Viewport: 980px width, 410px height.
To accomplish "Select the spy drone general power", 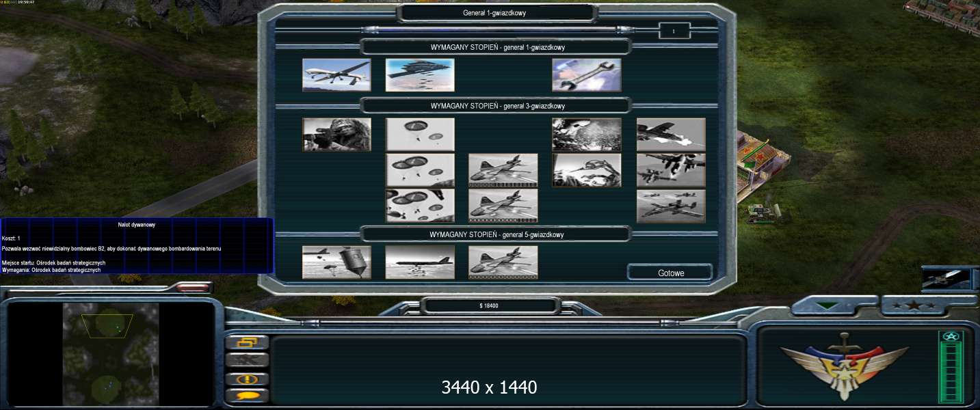I will click(x=336, y=75).
